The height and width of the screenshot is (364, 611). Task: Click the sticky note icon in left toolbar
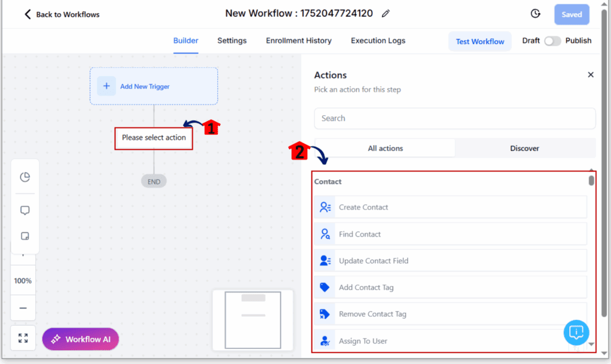25,236
